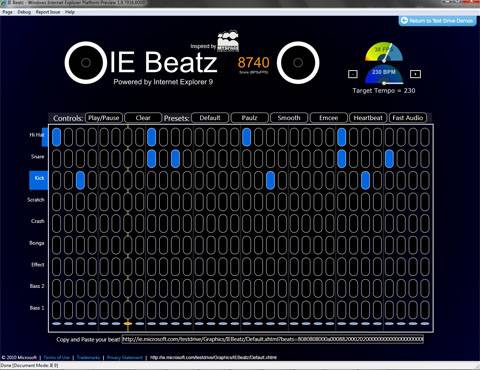Load the Smooth preset
This screenshot has width=480, height=370.
click(x=289, y=118)
